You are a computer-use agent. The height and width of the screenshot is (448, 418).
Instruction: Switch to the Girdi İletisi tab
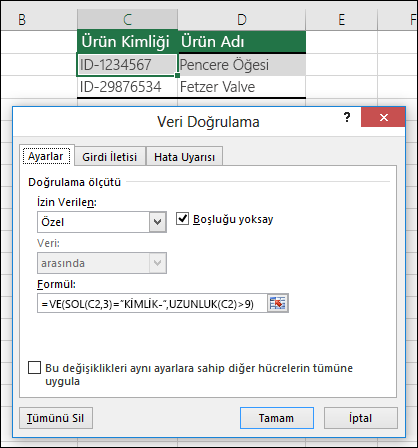point(110,157)
